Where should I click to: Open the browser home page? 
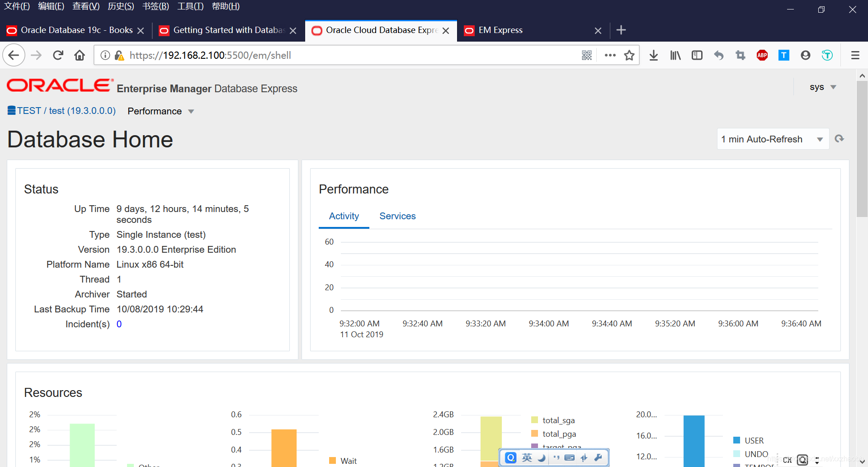80,55
